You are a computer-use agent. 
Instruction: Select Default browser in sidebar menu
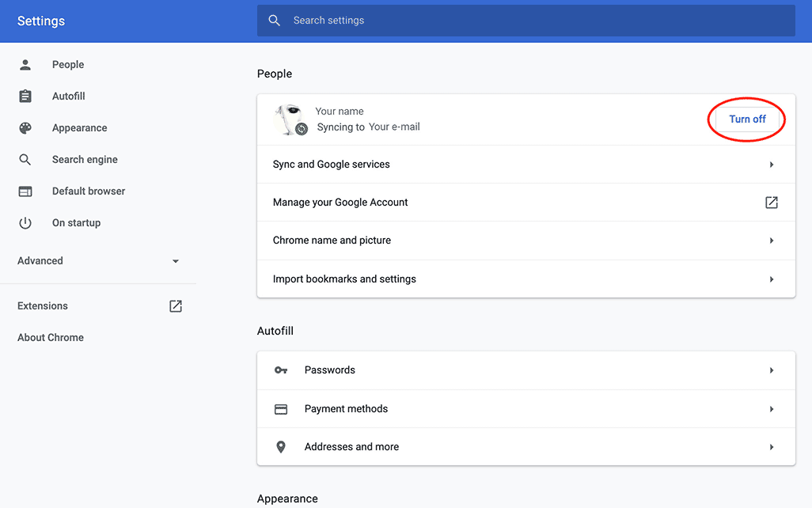pyautogui.click(x=89, y=191)
